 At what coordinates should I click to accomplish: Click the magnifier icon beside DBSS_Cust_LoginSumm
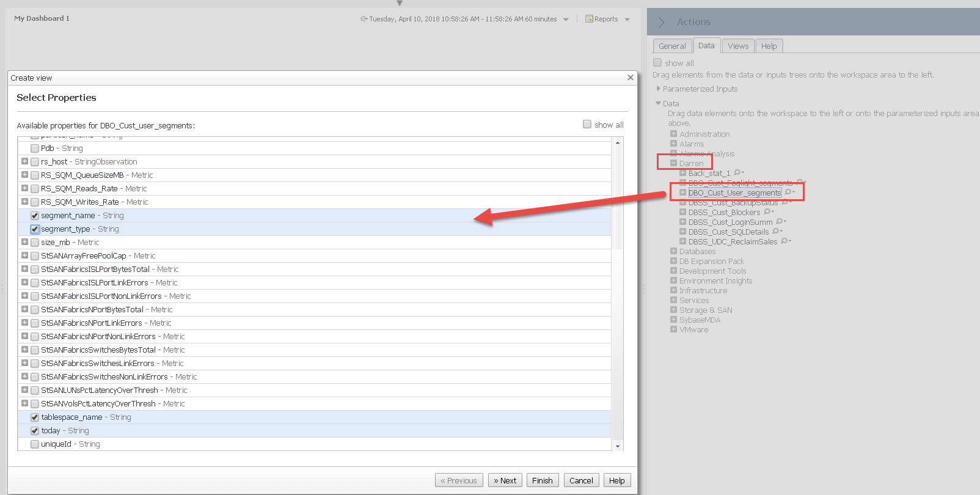point(780,222)
